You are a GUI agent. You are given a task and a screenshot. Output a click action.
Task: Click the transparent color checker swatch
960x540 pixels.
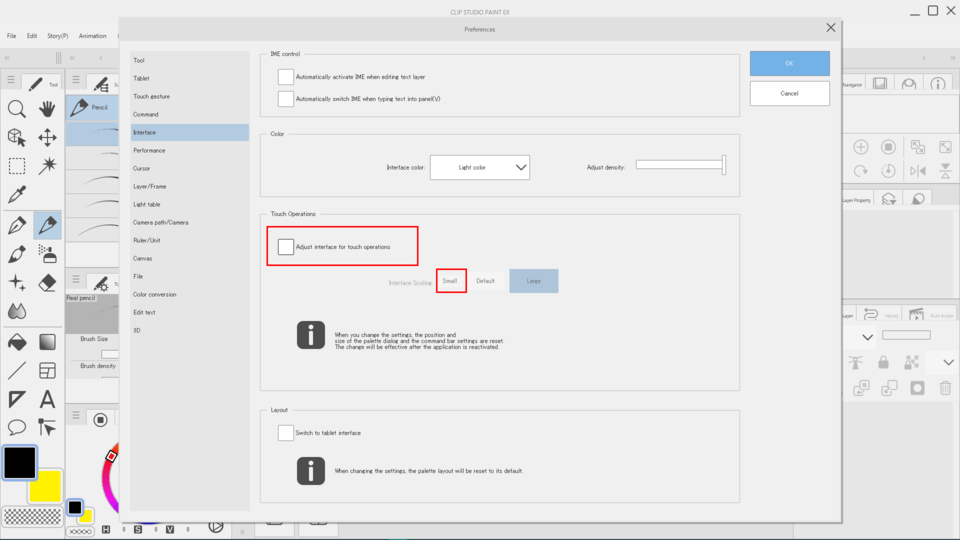pos(32,517)
